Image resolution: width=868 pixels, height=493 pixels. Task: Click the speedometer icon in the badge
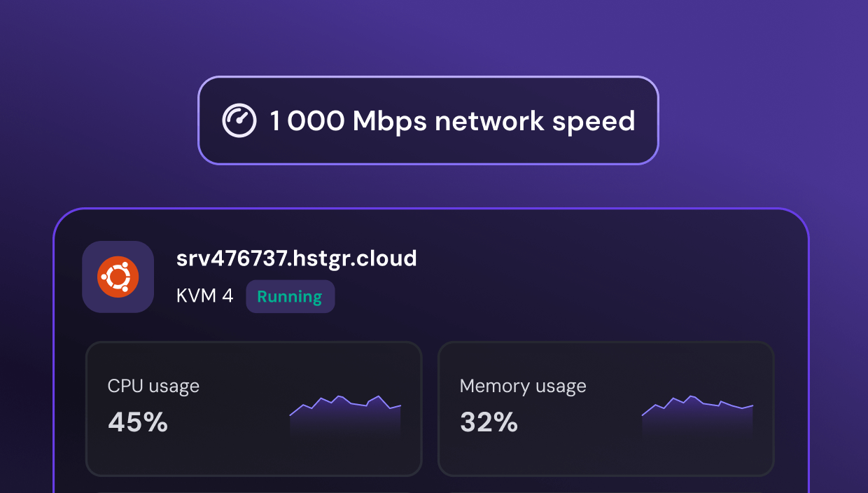(239, 120)
